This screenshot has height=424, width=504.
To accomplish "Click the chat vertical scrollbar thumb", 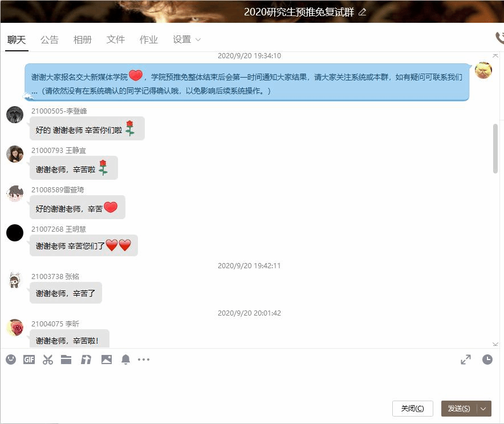I will 495,148.
